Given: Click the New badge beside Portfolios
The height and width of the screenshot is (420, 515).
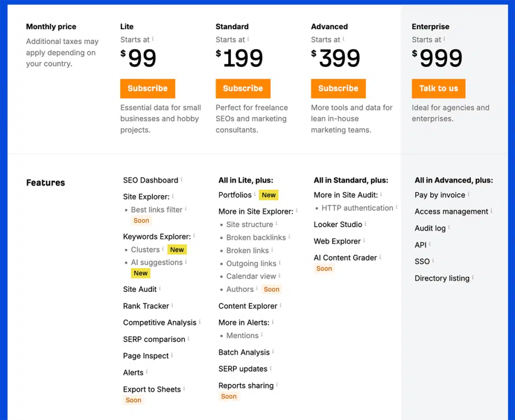Looking at the screenshot, I should (269, 195).
